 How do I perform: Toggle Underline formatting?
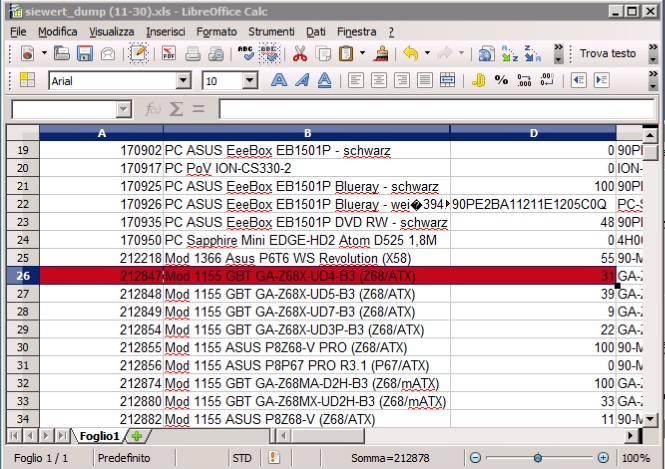(324, 80)
